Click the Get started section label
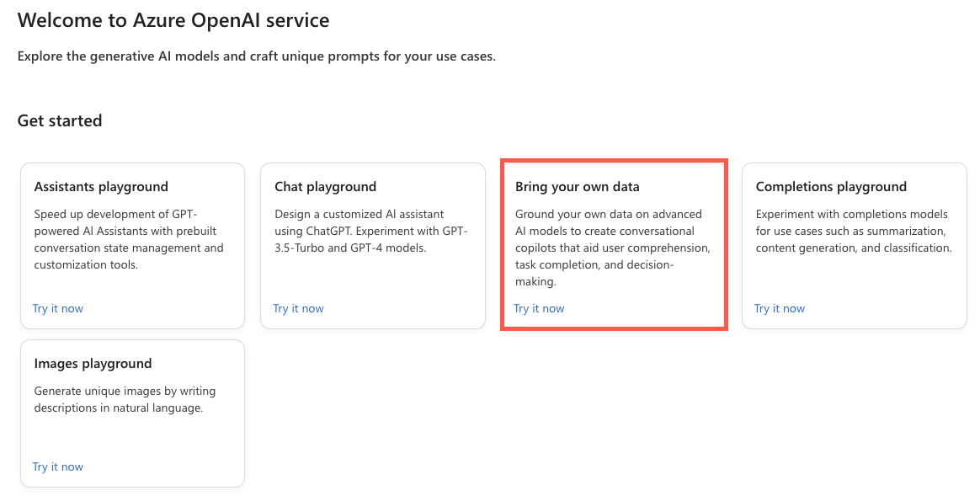 (x=59, y=120)
